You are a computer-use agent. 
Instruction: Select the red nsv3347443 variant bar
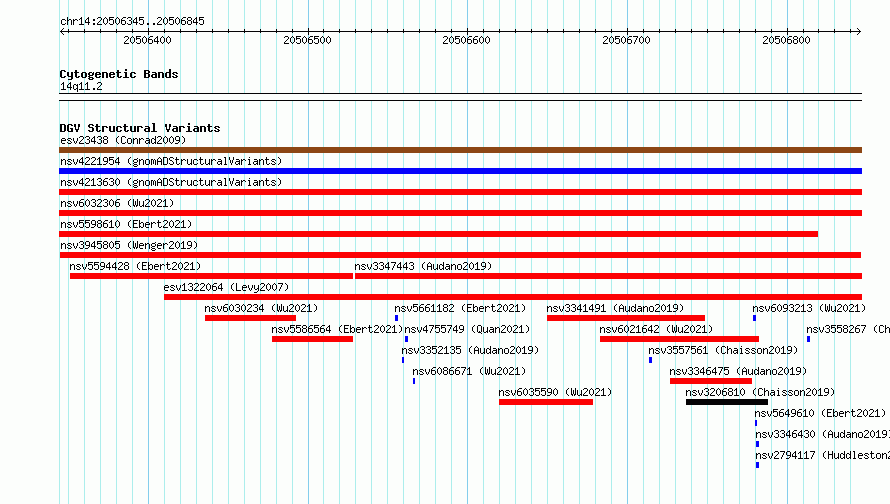(608, 276)
